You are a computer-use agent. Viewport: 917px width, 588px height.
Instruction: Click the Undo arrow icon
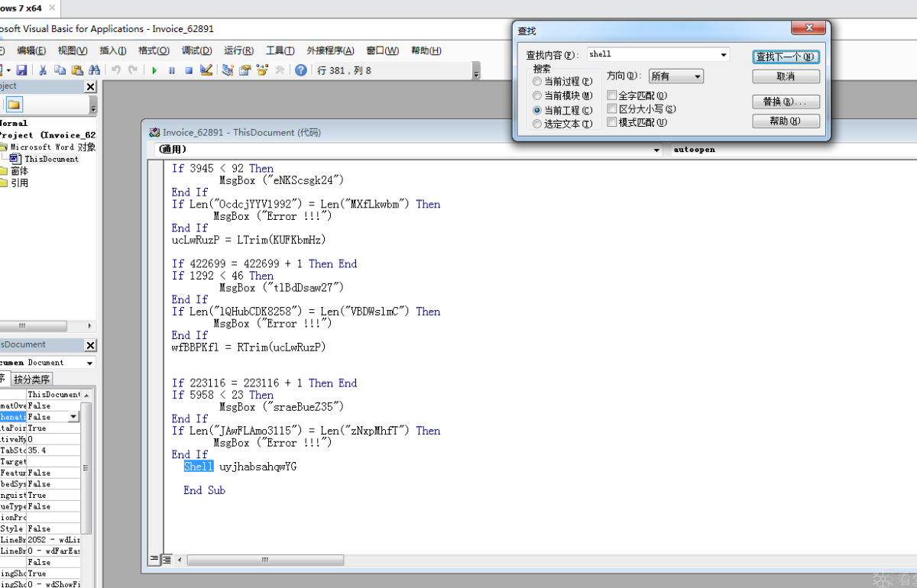[116, 70]
